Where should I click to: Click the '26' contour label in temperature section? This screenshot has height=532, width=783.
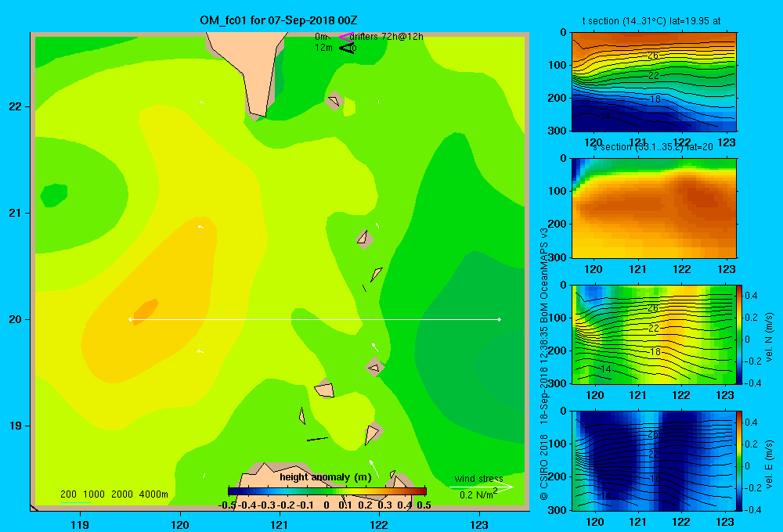pos(653,56)
